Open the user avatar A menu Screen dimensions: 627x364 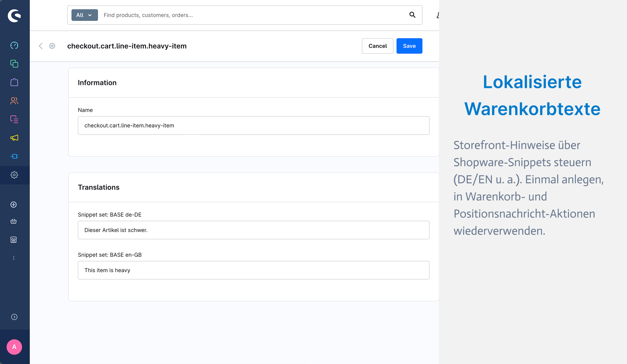14,347
